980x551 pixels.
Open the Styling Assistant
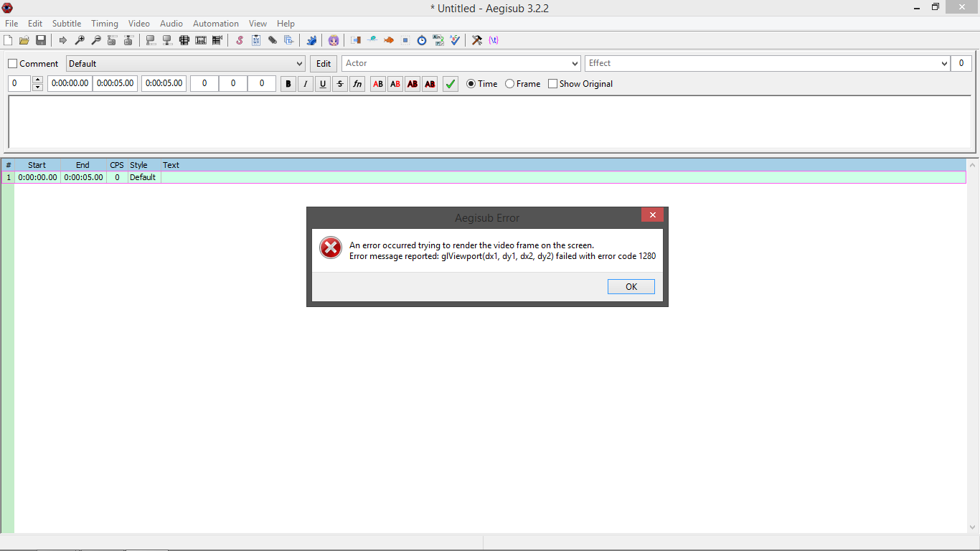pos(372,40)
